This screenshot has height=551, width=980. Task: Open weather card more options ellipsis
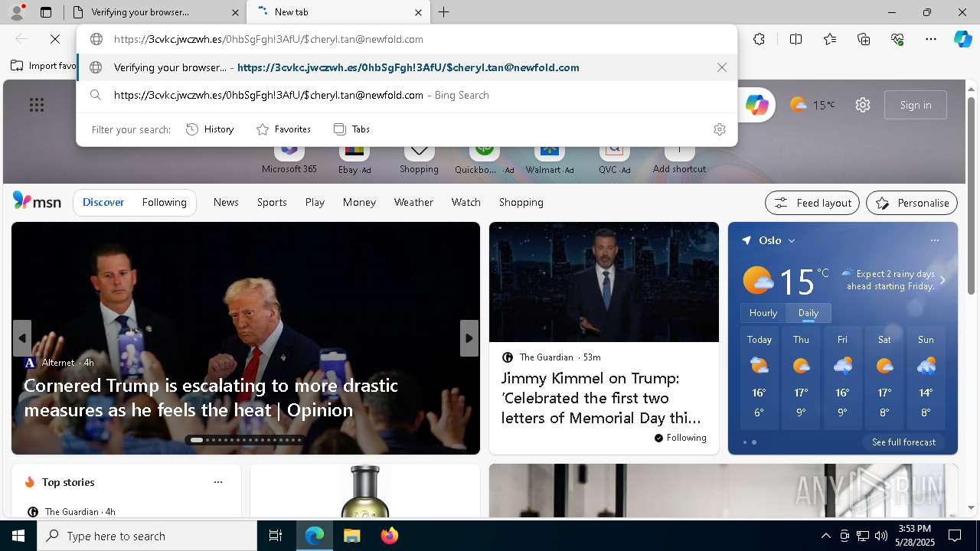pyautogui.click(x=935, y=240)
